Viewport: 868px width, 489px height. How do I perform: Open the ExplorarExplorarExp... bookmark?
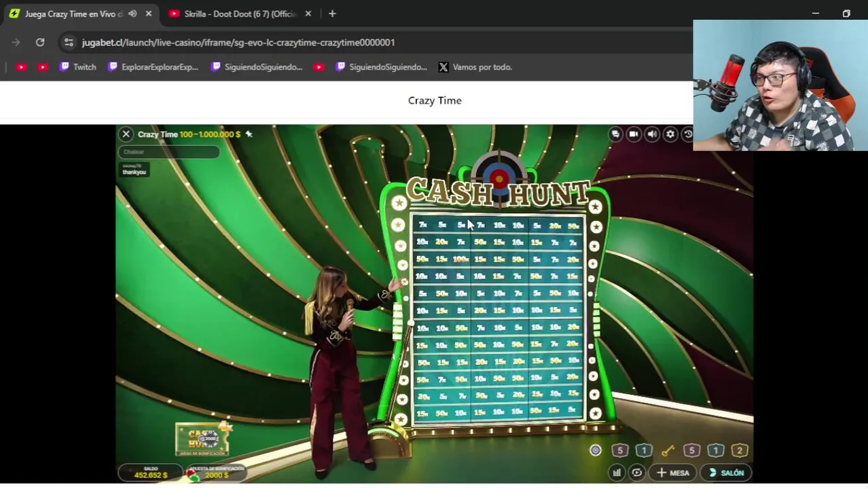click(153, 67)
